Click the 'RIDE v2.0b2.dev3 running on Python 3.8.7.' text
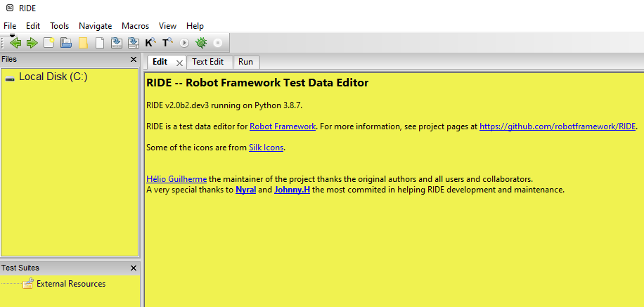Viewport: 644px width, 307px height. [224, 105]
